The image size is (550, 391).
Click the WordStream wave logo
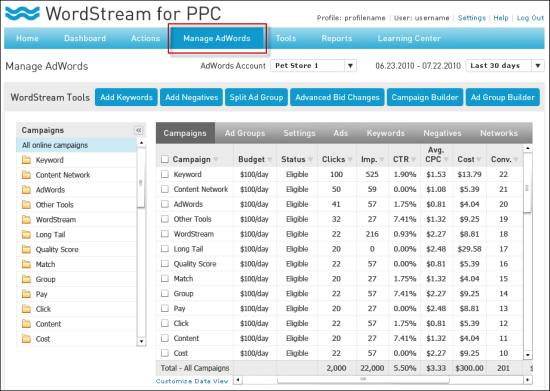[22, 13]
